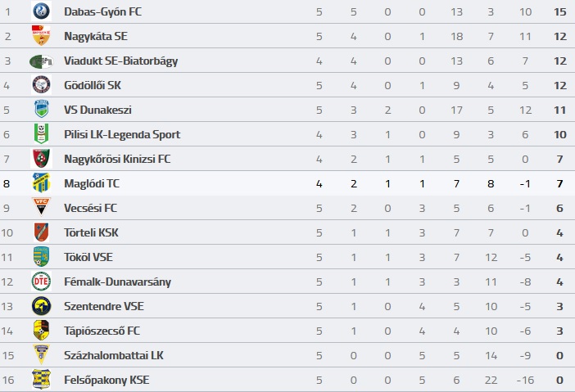Click the Tápiószecső FC yellow-black crest
Screen dimensions: 575x392
coord(41,331)
